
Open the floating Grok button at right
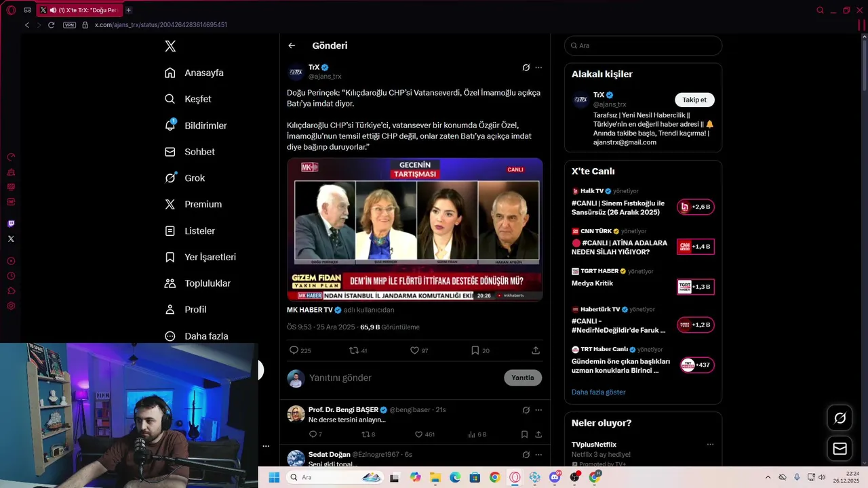click(840, 418)
